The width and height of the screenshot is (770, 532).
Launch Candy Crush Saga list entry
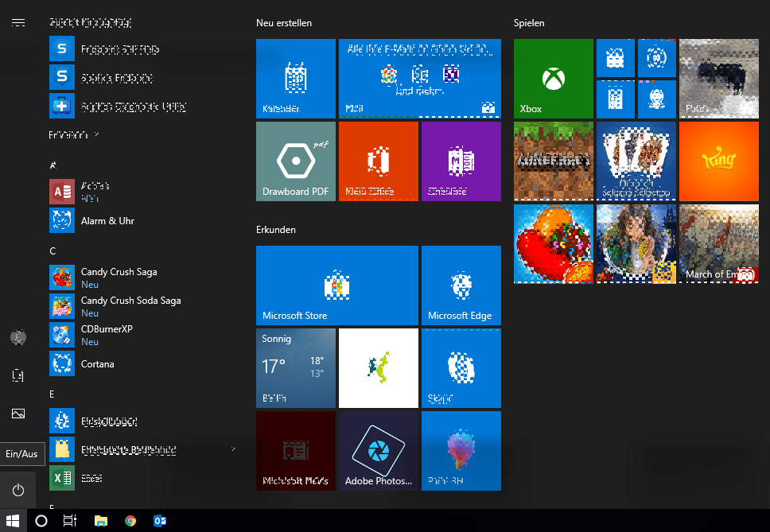click(142, 278)
